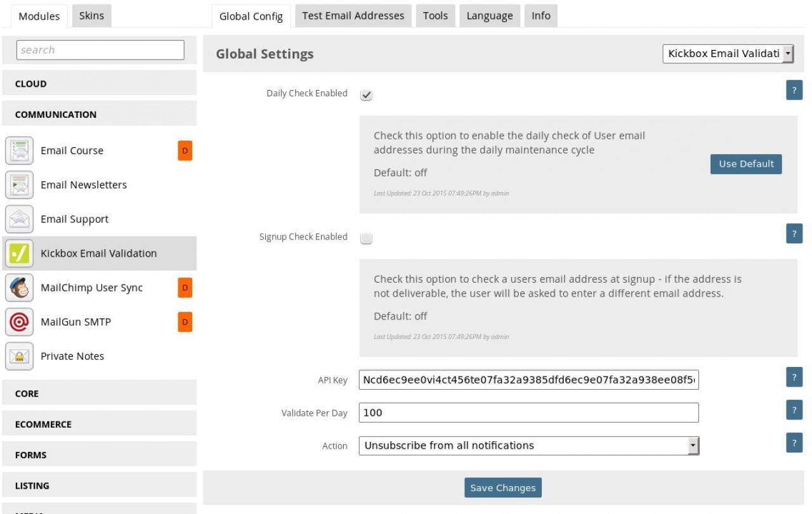This screenshot has height=514, width=812.
Task: Click the help icon beside Daily Check Enabled
Action: (794, 90)
